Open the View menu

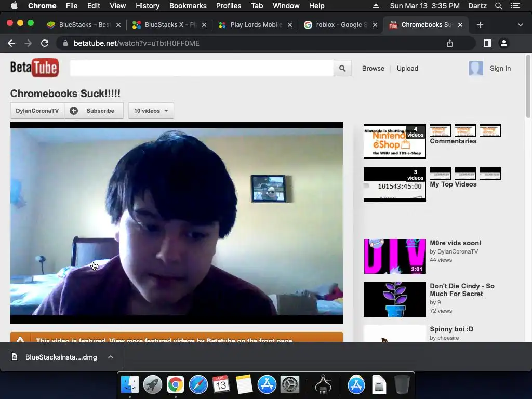[x=118, y=6]
